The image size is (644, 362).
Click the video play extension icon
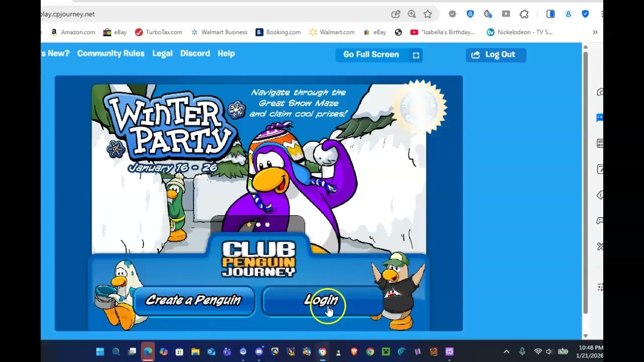click(506, 14)
